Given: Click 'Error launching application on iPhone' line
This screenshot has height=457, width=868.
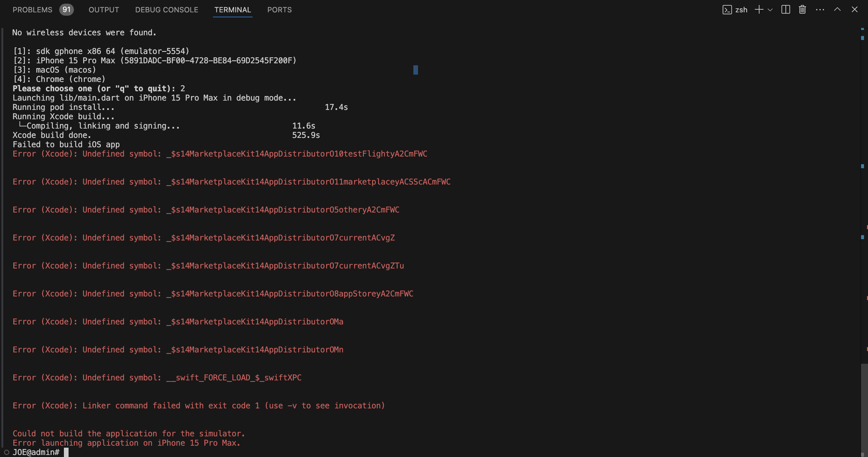Looking at the screenshot, I should tap(126, 443).
